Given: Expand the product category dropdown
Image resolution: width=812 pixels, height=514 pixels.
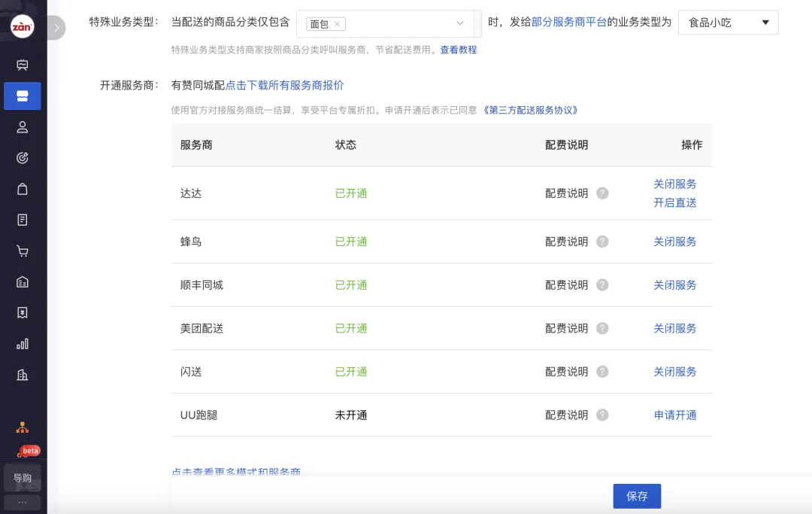Looking at the screenshot, I should pyautogui.click(x=460, y=23).
